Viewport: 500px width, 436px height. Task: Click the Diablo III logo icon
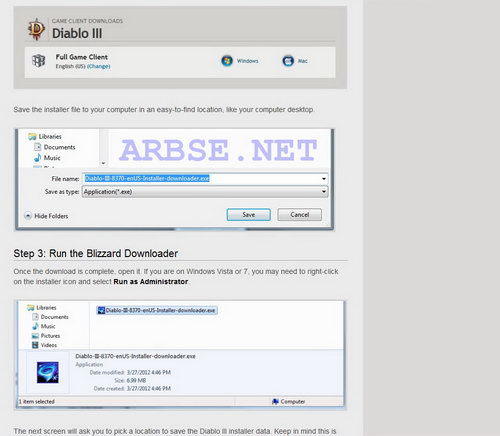click(36, 29)
